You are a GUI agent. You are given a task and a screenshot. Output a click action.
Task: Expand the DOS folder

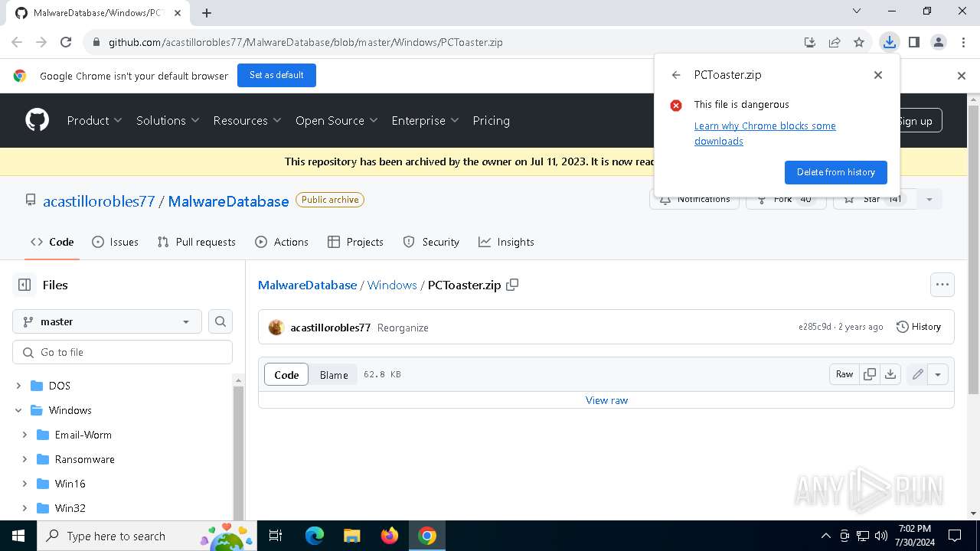coord(18,386)
